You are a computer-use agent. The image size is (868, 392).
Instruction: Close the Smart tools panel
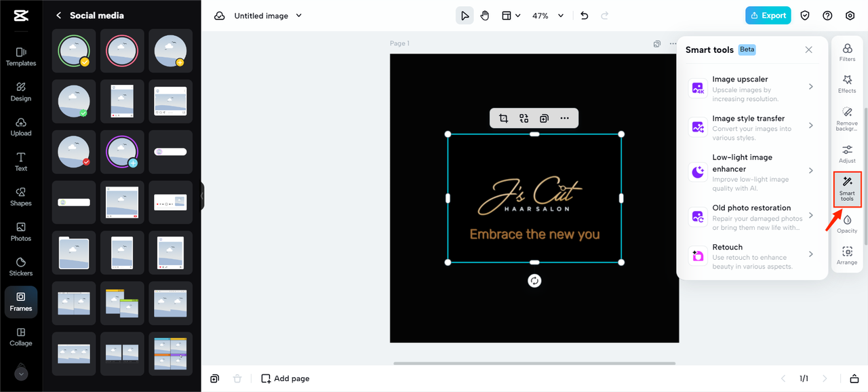point(808,50)
